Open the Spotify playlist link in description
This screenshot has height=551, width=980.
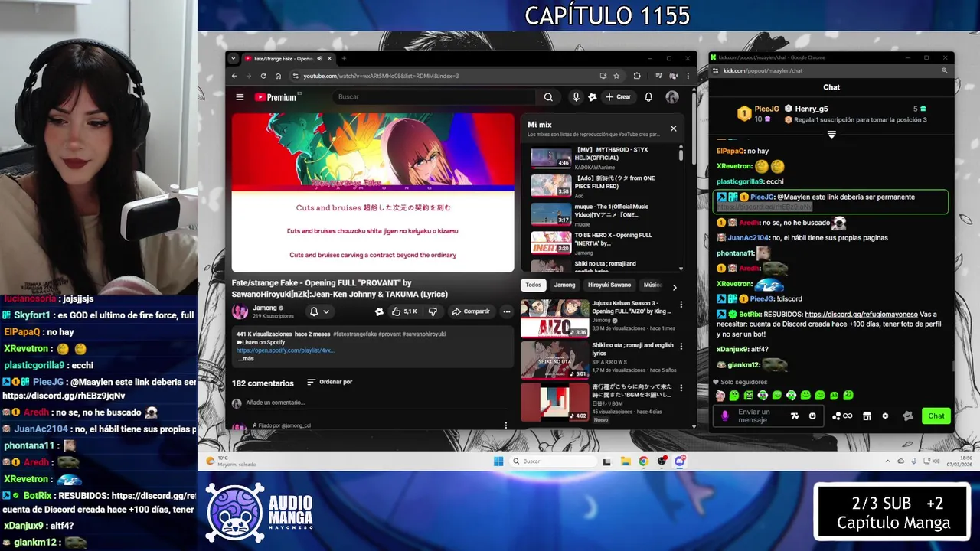pyautogui.click(x=285, y=350)
